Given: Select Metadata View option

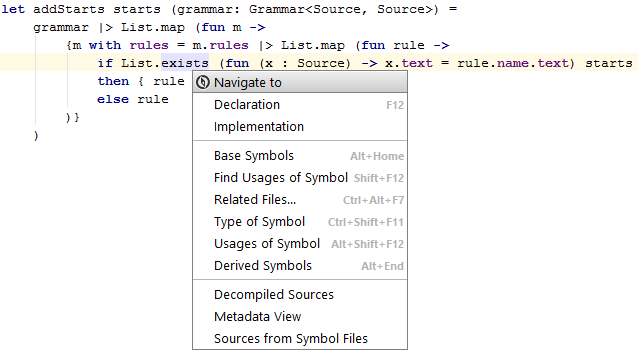Looking at the screenshot, I should [x=300, y=316].
